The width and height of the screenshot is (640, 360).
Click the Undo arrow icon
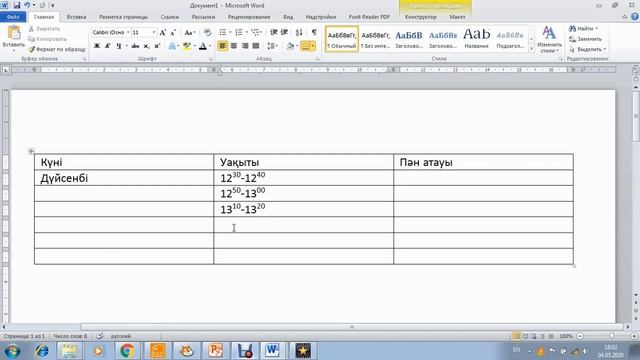point(27,5)
